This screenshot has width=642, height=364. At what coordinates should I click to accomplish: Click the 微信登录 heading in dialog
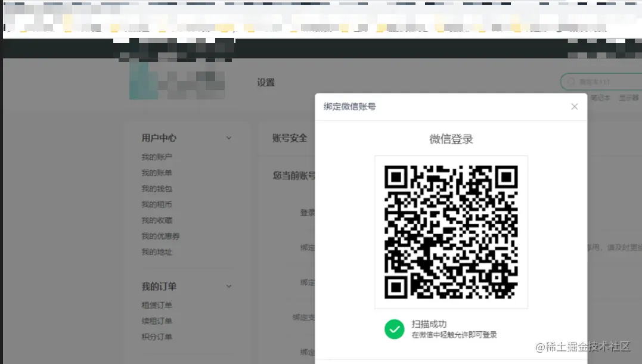tap(451, 139)
